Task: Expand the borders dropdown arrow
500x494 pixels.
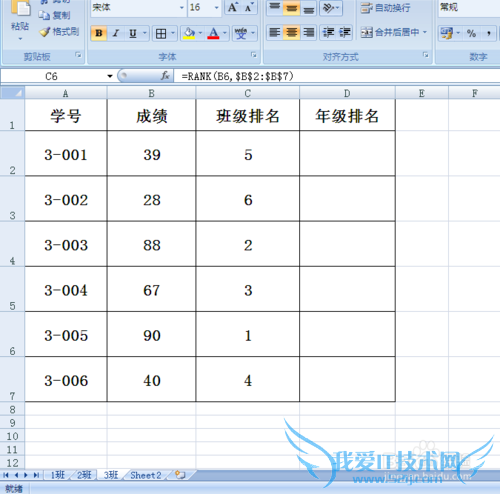Action: (x=173, y=33)
